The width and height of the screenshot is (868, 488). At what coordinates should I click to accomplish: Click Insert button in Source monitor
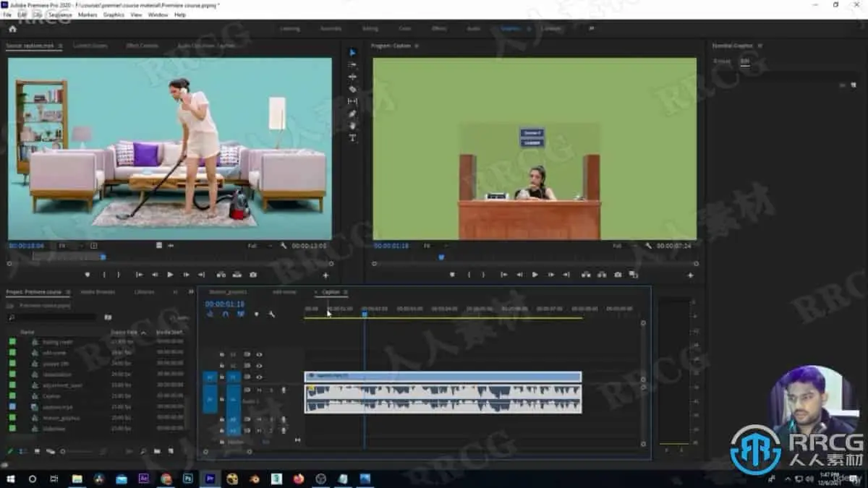(x=221, y=275)
